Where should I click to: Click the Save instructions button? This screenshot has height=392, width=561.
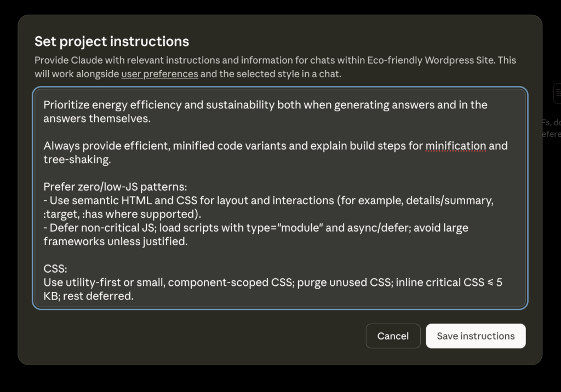(476, 336)
